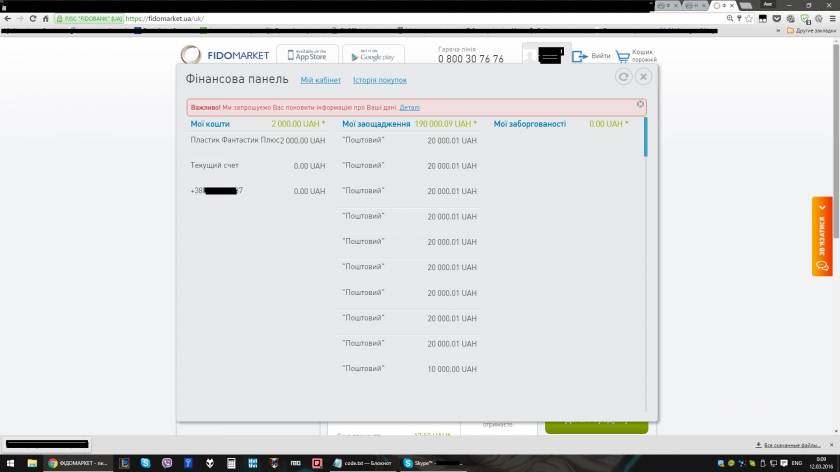
Task: Close the active browser tab
Action: tap(732, 5)
